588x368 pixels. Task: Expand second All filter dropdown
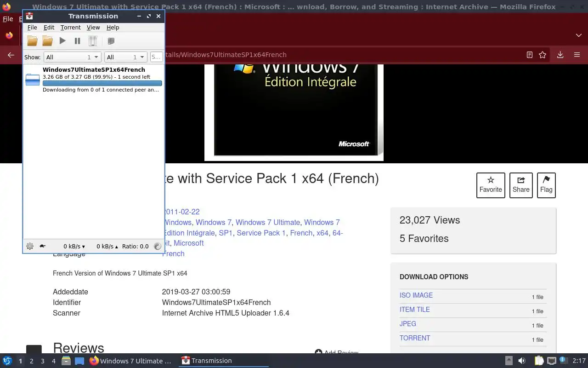(125, 57)
